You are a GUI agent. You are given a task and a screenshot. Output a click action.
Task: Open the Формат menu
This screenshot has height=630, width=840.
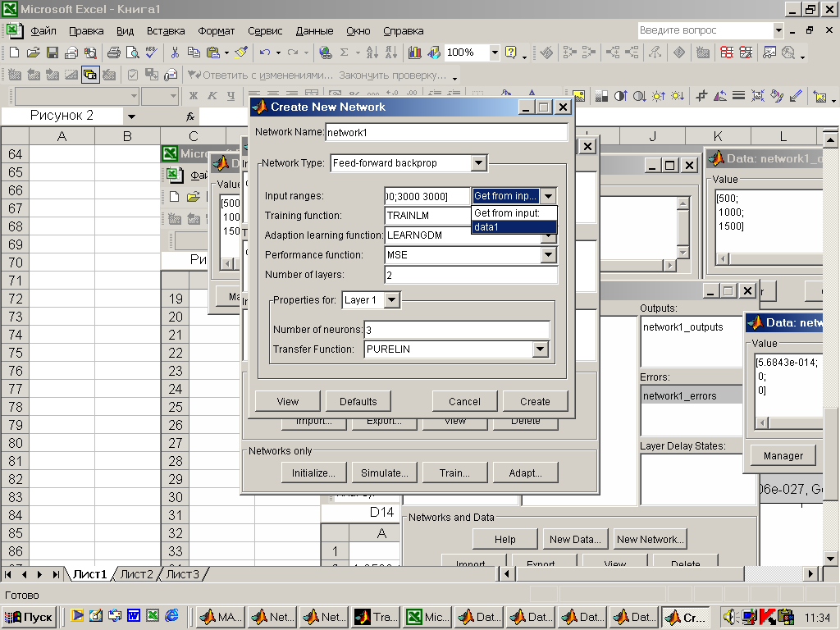tap(216, 31)
